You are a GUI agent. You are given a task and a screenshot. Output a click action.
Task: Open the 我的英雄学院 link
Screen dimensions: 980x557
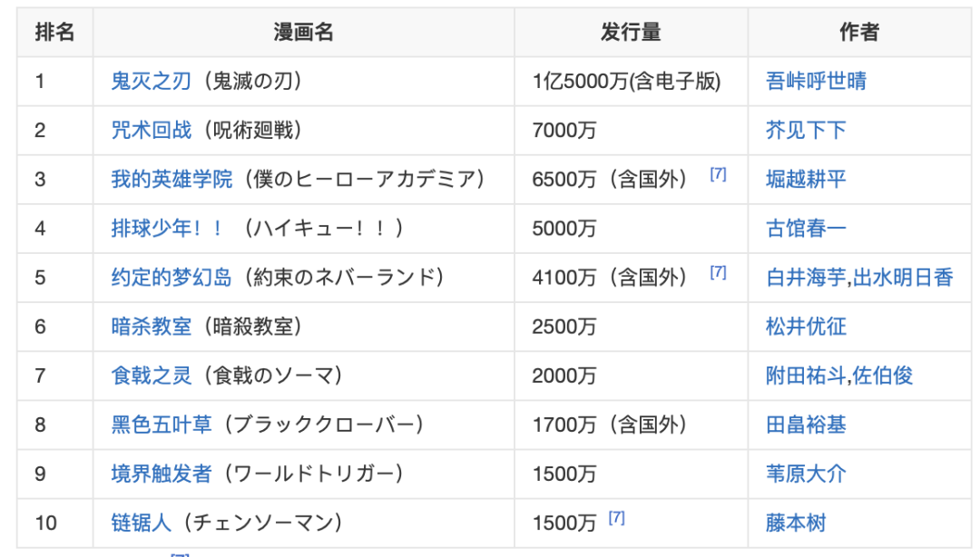[x=171, y=180]
